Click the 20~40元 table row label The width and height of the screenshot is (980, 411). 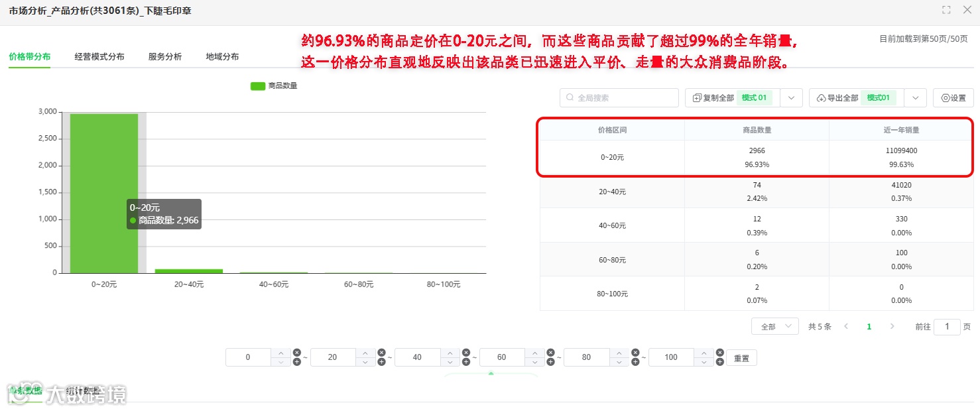[x=612, y=192]
